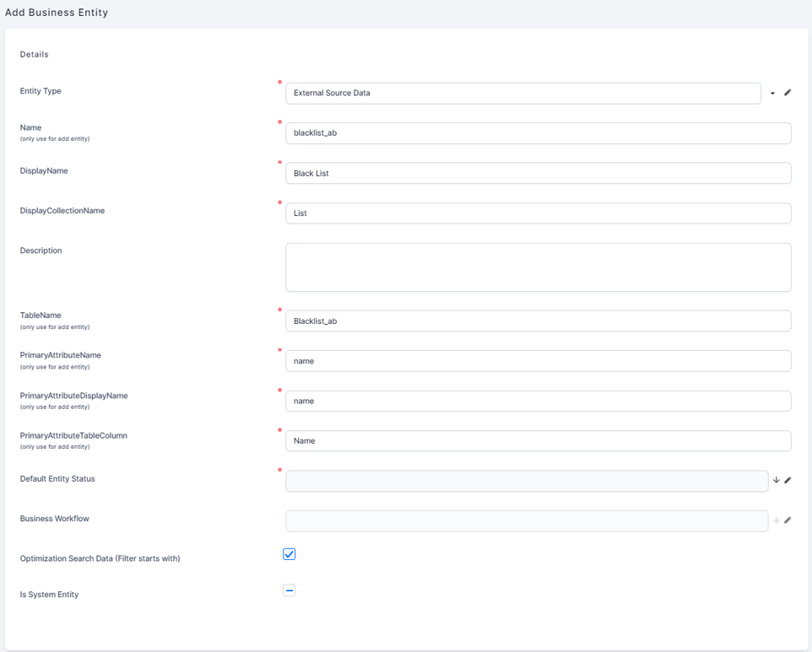Open the Entity Type dropdown arrow
Image resolution: width=812 pixels, height=652 pixels.
(x=772, y=93)
